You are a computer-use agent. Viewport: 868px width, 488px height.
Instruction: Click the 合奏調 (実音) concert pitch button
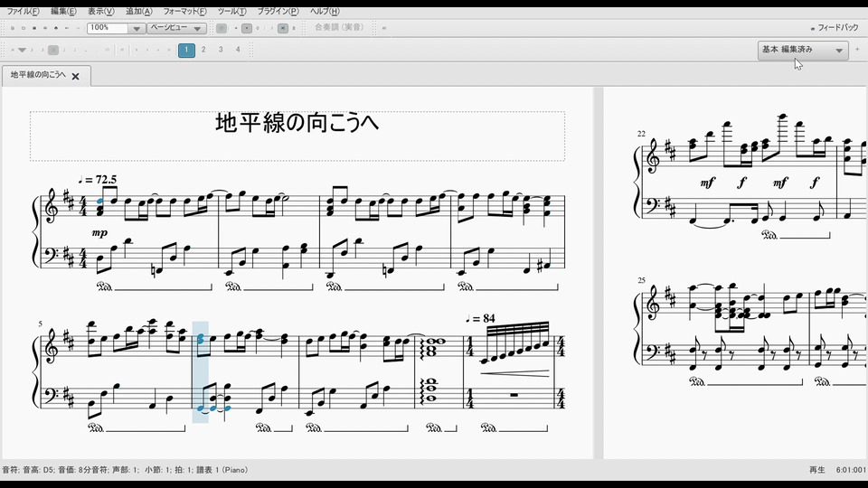pyautogui.click(x=339, y=27)
